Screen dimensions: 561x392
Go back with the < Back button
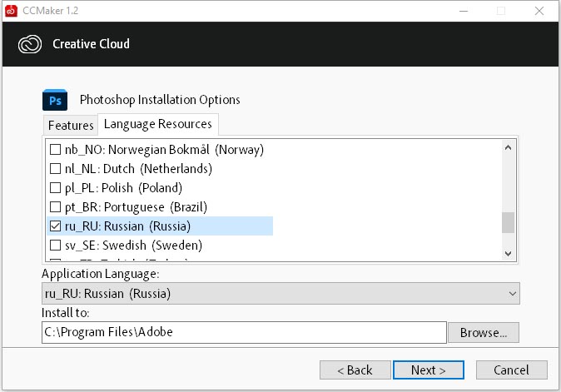[x=355, y=370]
